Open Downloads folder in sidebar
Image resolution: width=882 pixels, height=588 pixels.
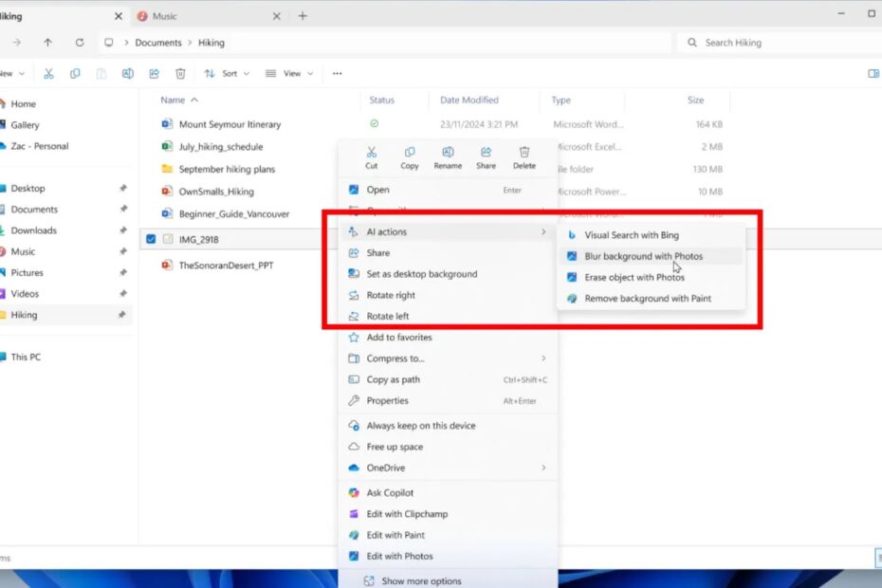coord(33,230)
